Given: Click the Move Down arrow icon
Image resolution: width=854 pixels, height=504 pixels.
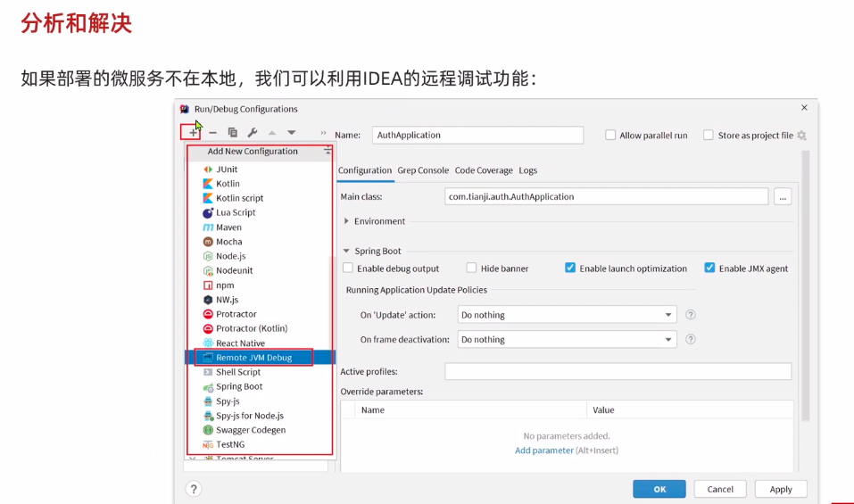Looking at the screenshot, I should pos(292,132).
